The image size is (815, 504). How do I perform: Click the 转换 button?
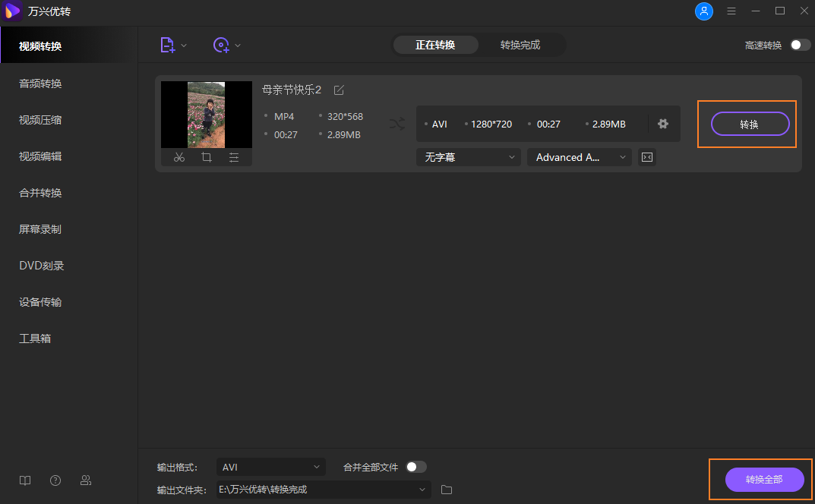pos(750,124)
